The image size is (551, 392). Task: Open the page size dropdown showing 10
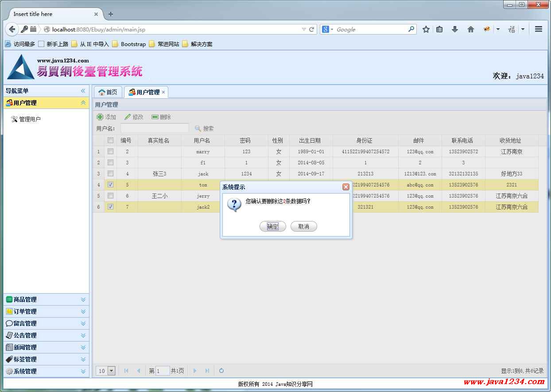(111, 371)
